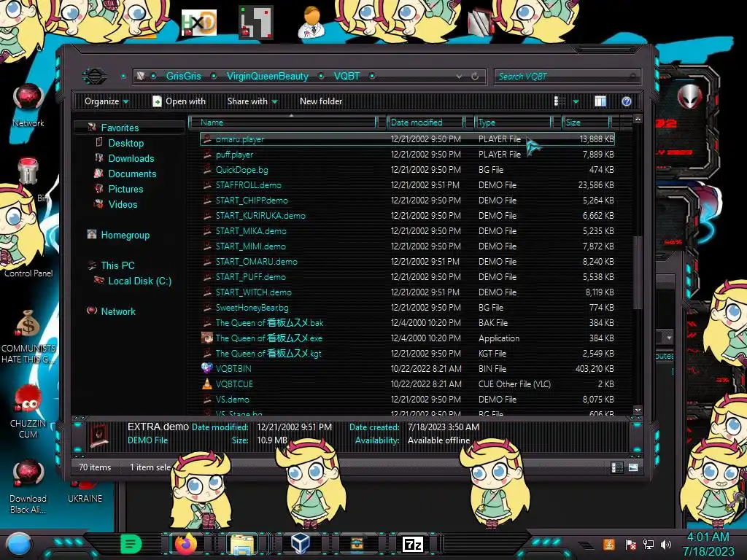Image resolution: width=747 pixels, height=560 pixels.
Task: Click the VirginQueenBeauty breadcrumb segment
Action: [267, 76]
